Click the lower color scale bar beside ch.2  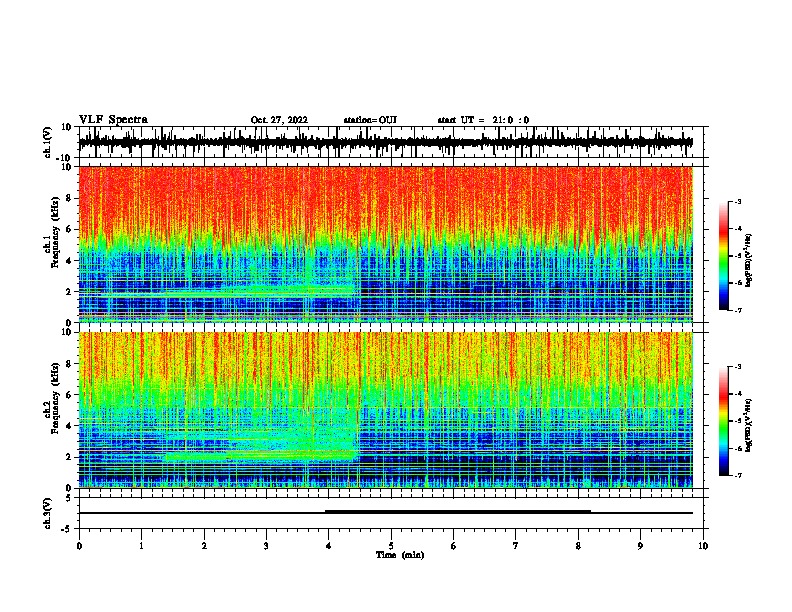coord(724,421)
